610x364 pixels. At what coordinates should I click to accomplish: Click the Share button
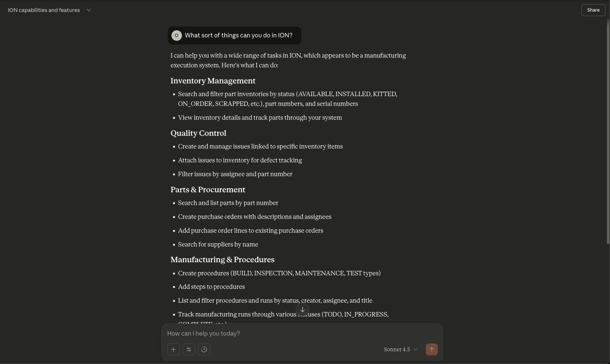tap(593, 10)
